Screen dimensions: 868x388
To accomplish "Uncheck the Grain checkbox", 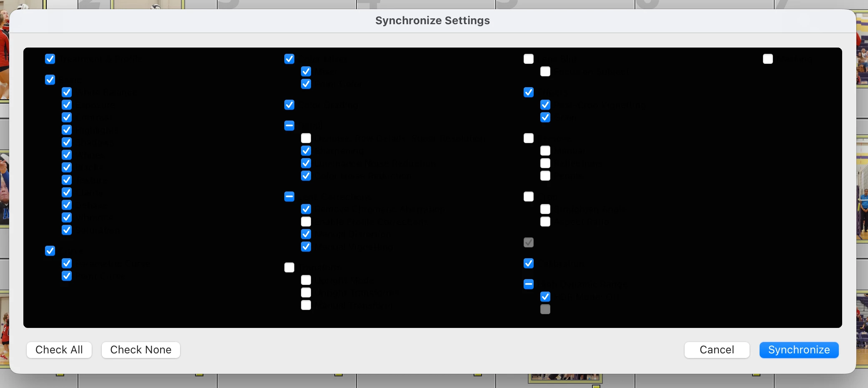I will click(545, 117).
